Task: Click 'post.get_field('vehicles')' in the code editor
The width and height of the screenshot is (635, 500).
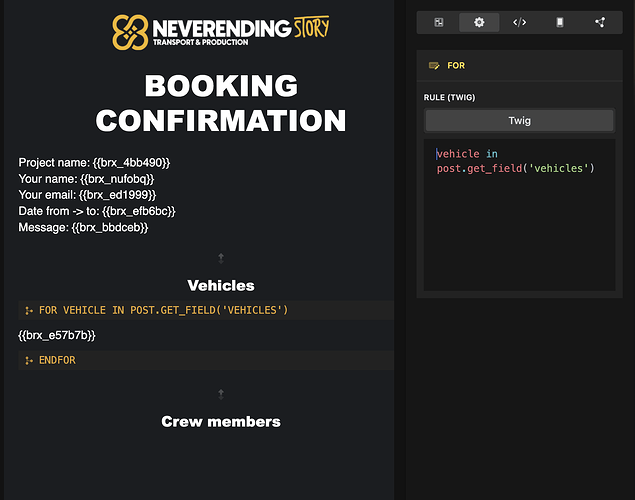Action: [516, 168]
